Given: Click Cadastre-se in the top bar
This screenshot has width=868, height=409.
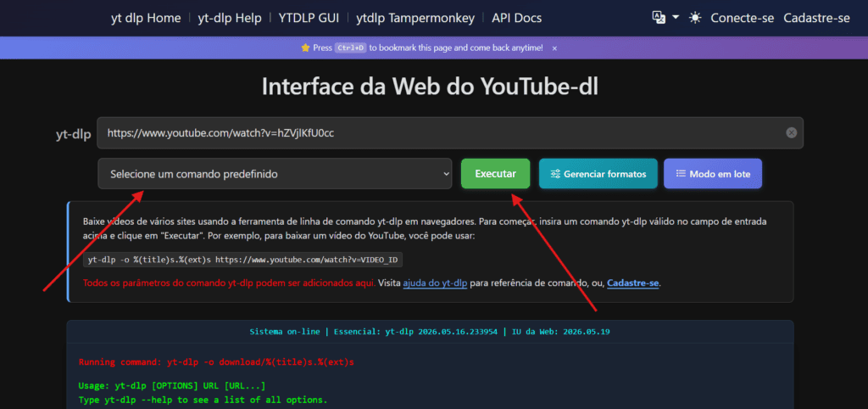Looking at the screenshot, I should coord(816,18).
